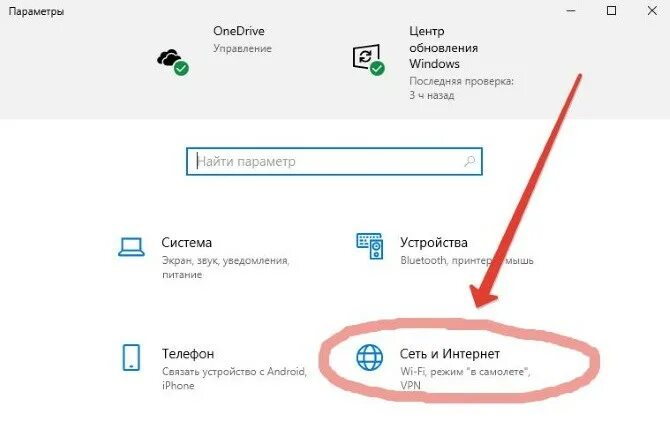Click the Последняя проверка status text
Image resolution: width=670 pixels, height=423 pixels.
coord(461,88)
